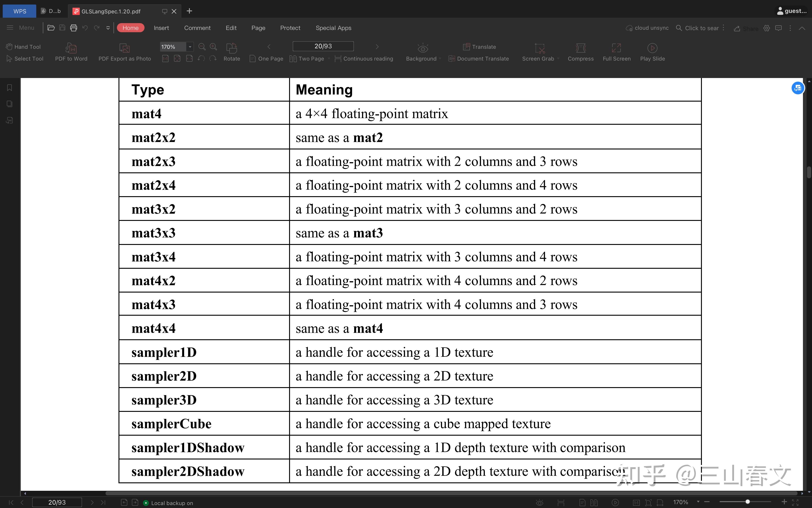Click the Share button
Screen dimensions: 812x508
(x=746, y=29)
